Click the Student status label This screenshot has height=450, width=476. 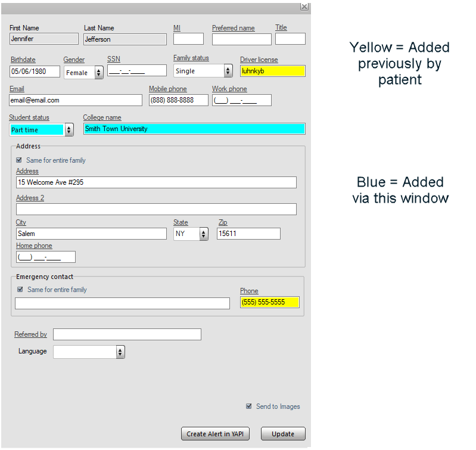[29, 117]
